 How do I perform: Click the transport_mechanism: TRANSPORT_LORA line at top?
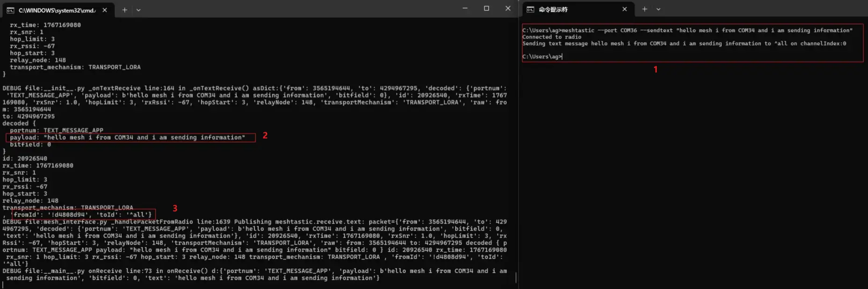(75, 67)
